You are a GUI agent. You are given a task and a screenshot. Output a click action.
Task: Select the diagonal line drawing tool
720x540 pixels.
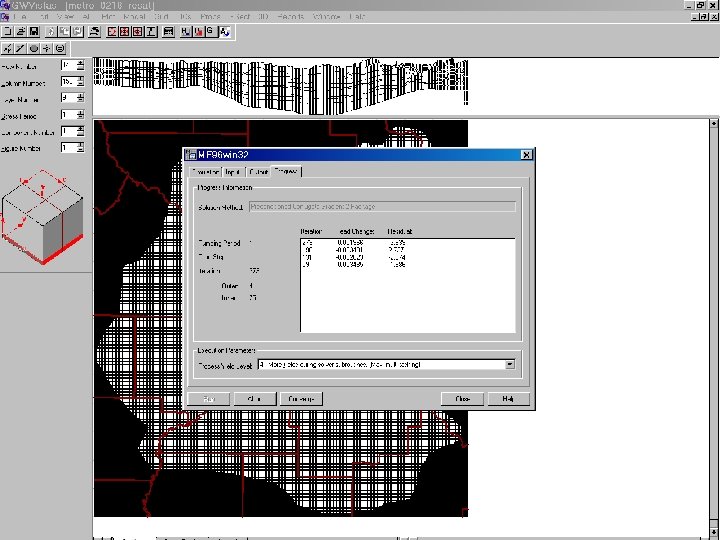pos(21,48)
